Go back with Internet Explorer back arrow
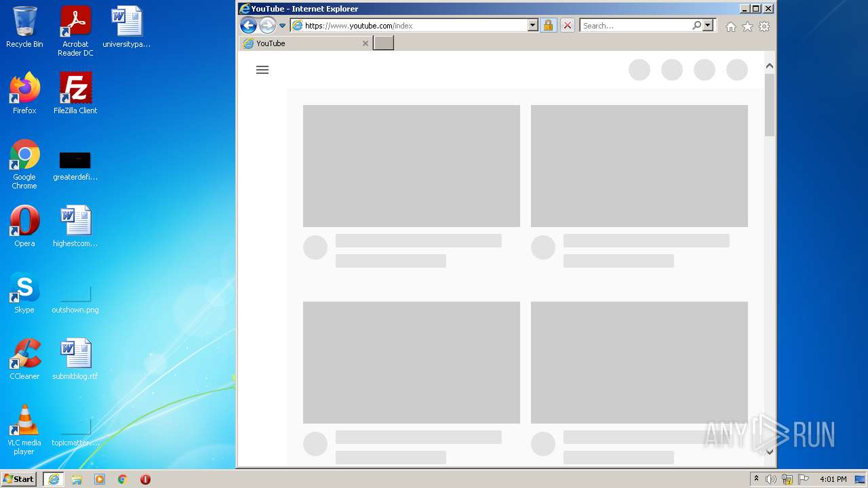868x488 pixels. 248,26
